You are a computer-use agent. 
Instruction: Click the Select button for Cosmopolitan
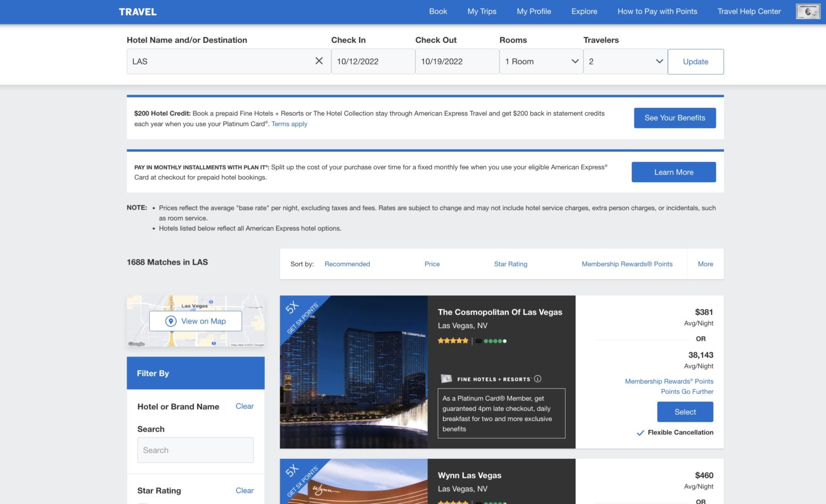684,412
